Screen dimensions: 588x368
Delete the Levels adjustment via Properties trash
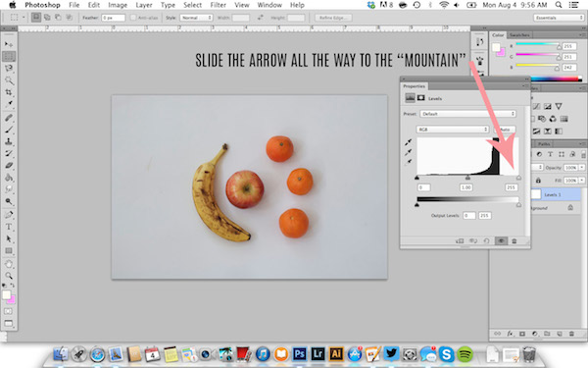[x=514, y=241]
